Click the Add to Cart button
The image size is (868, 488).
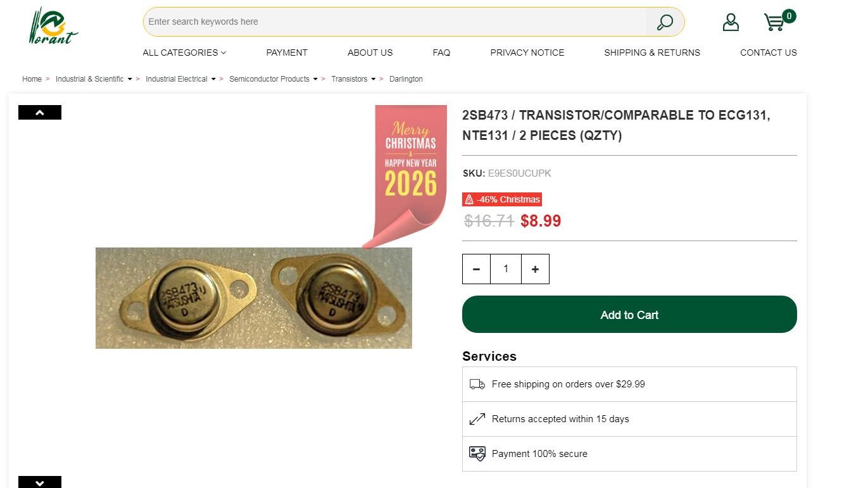(629, 315)
